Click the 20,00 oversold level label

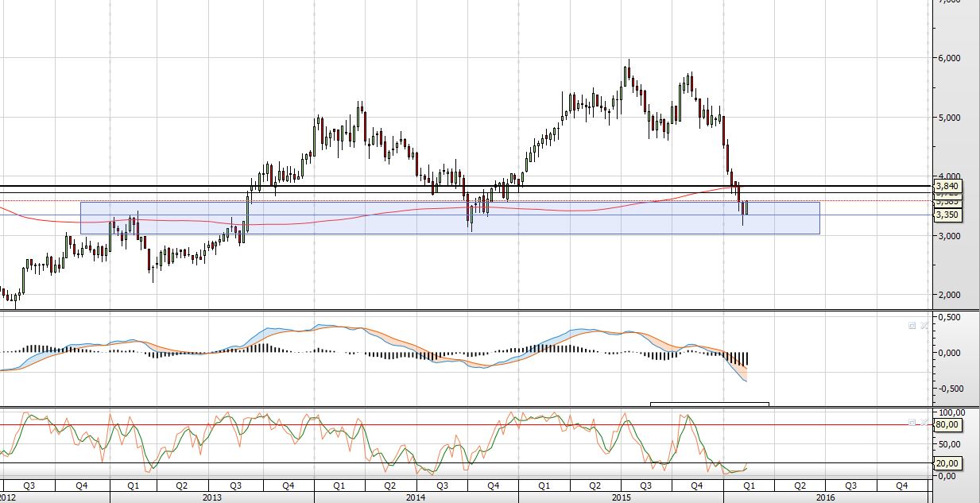pyautogui.click(x=949, y=463)
